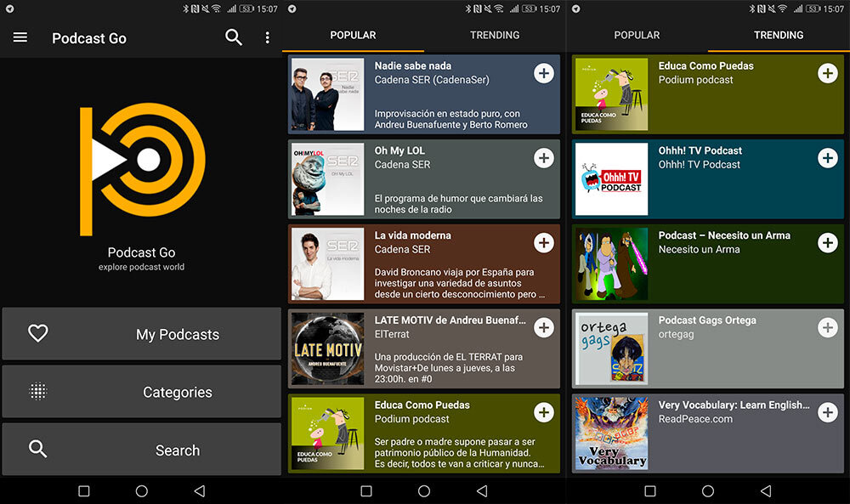Open the three-dot overflow menu
Screen dimensions: 850x504
(267, 37)
